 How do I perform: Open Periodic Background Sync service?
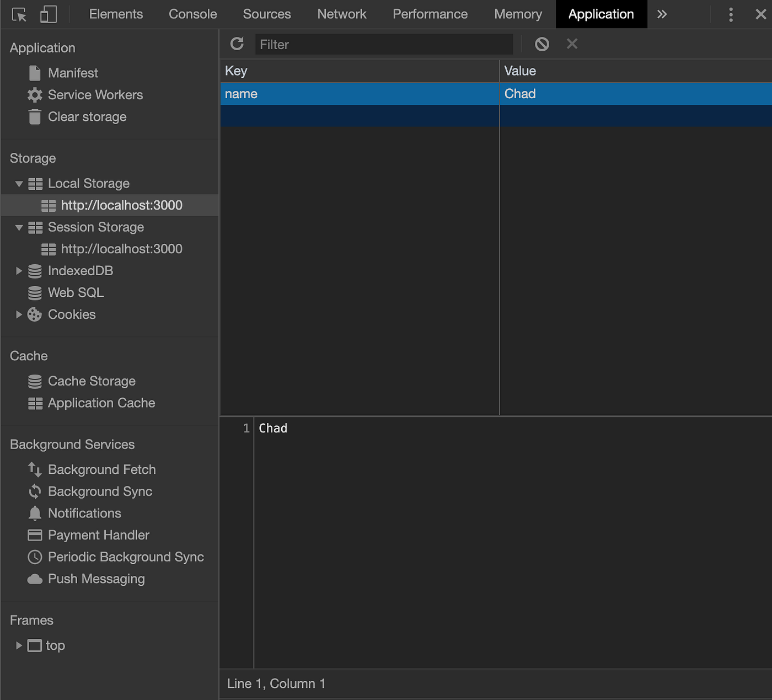coord(126,557)
